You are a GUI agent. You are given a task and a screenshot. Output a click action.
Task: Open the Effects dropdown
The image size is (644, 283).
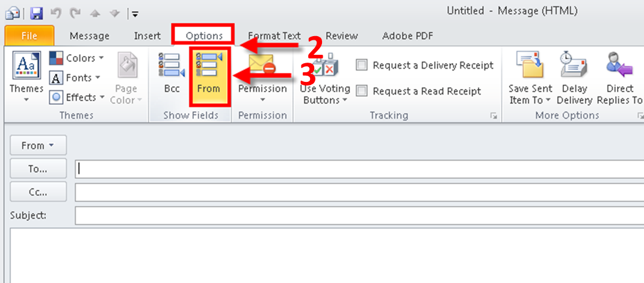click(77, 98)
